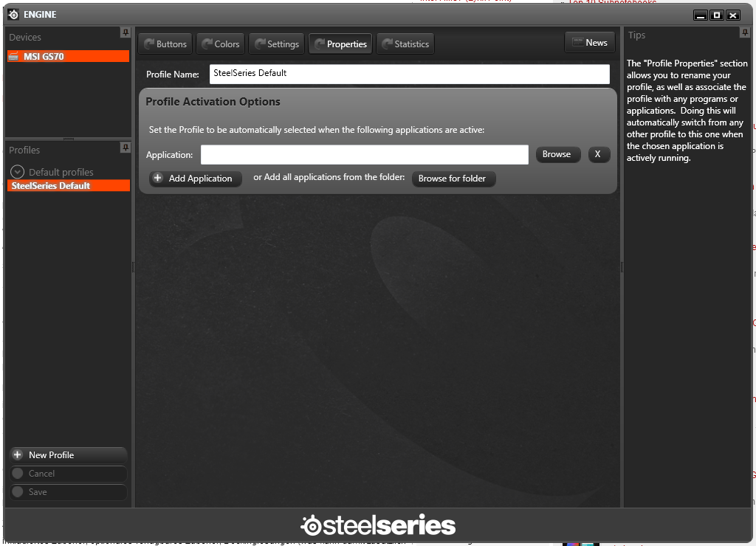Select MSI GS70 device
This screenshot has width=756, height=546.
tap(69, 56)
